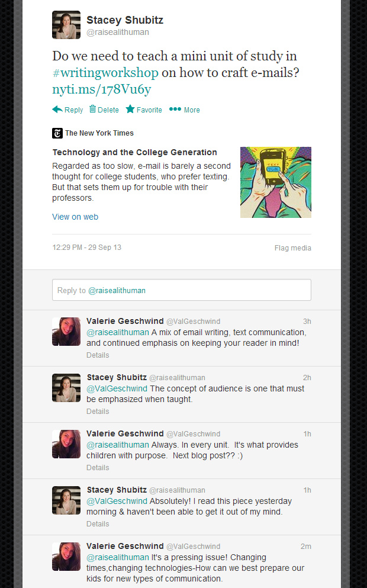Click the 12:29 PM - 29 Sep 13 timestamp
Image resolution: width=367 pixels, height=588 pixels.
coord(86,248)
